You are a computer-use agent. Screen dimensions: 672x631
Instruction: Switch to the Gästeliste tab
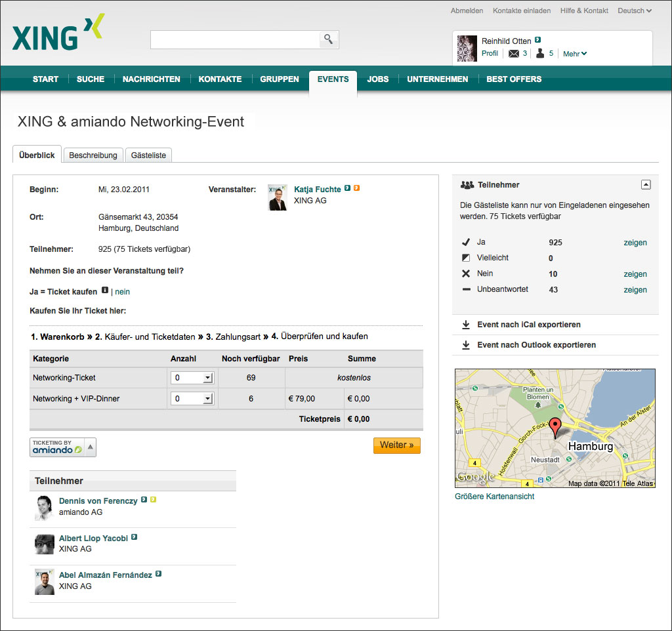148,155
